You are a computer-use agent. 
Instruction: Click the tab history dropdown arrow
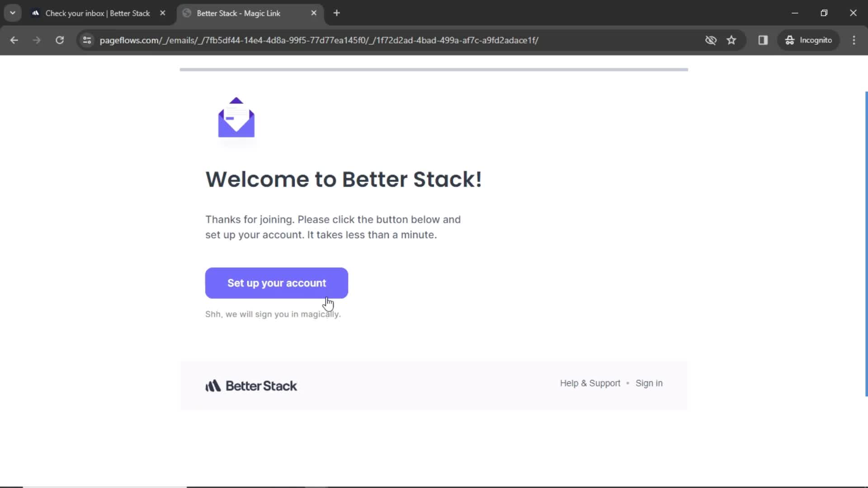click(x=12, y=13)
